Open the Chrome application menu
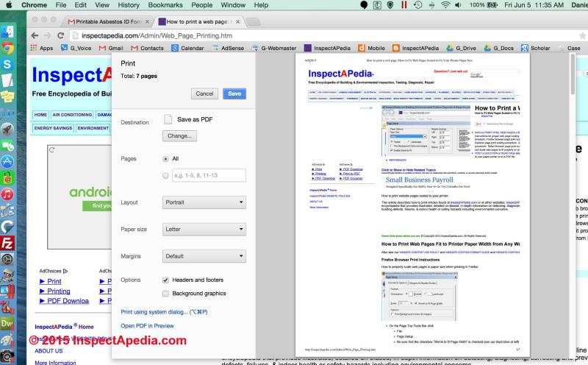The width and height of the screenshot is (588, 365). 34,5
